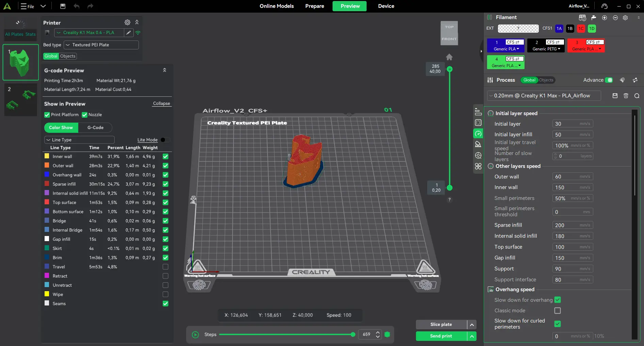Image resolution: width=644 pixels, height=346 pixels.
Task: Open the Bed type dropdown
Action: coord(101,45)
